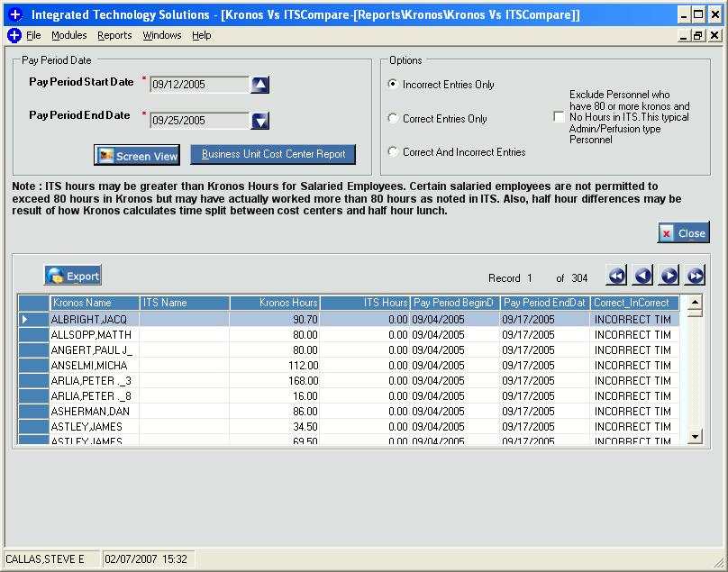728x572 pixels.
Task: Select Correct And Incorrect Entries option
Action: click(393, 152)
